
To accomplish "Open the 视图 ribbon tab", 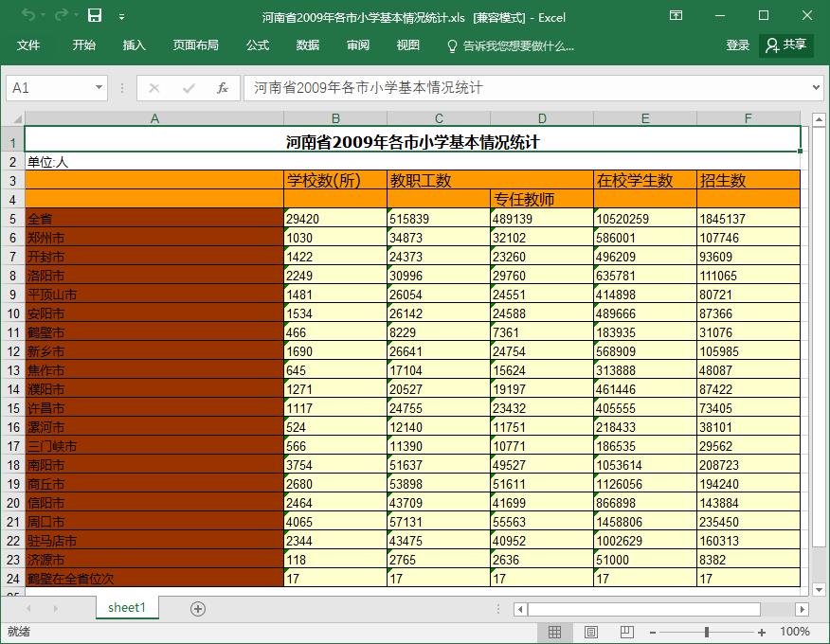I will [x=407, y=45].
